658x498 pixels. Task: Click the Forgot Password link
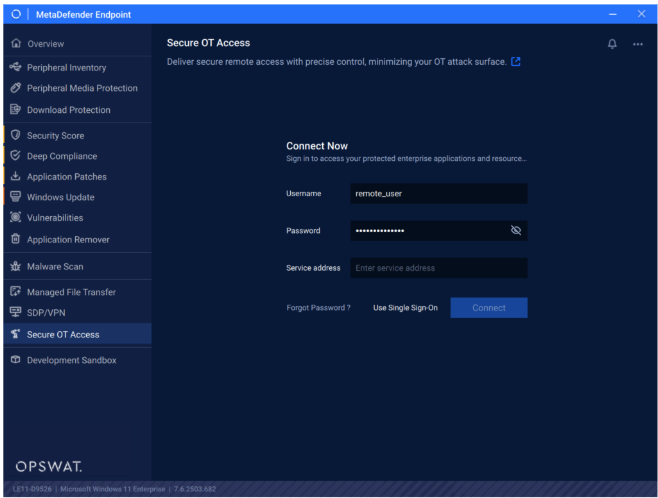(318, 308)
